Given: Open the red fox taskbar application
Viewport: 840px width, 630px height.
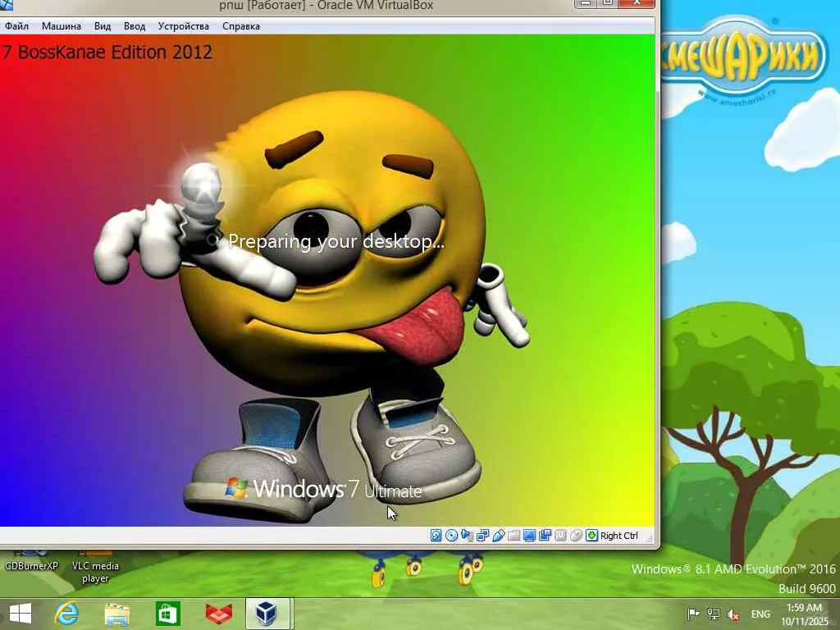Looking at the screenshot, I should (x=218, y=614).
